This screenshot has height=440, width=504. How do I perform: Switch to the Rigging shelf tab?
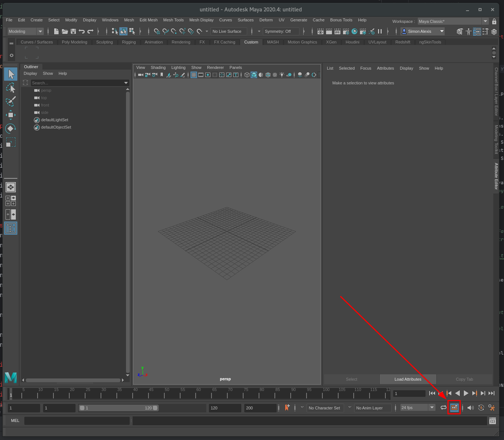click(129, 42)
